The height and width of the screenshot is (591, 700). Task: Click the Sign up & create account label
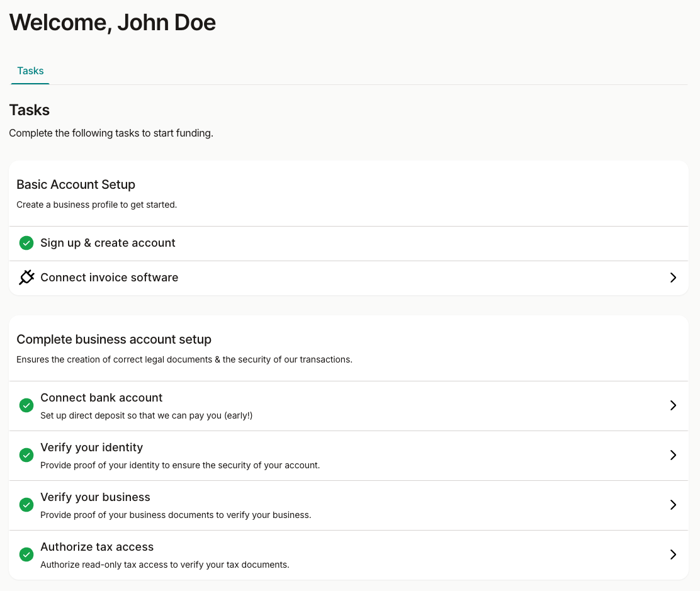(108, 243)
